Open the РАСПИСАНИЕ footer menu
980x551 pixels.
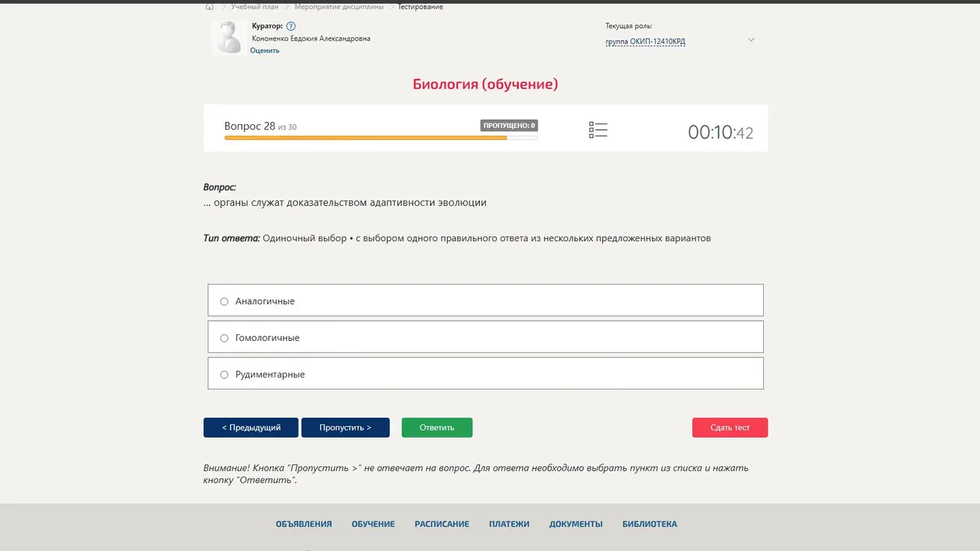tap(442, 524)
